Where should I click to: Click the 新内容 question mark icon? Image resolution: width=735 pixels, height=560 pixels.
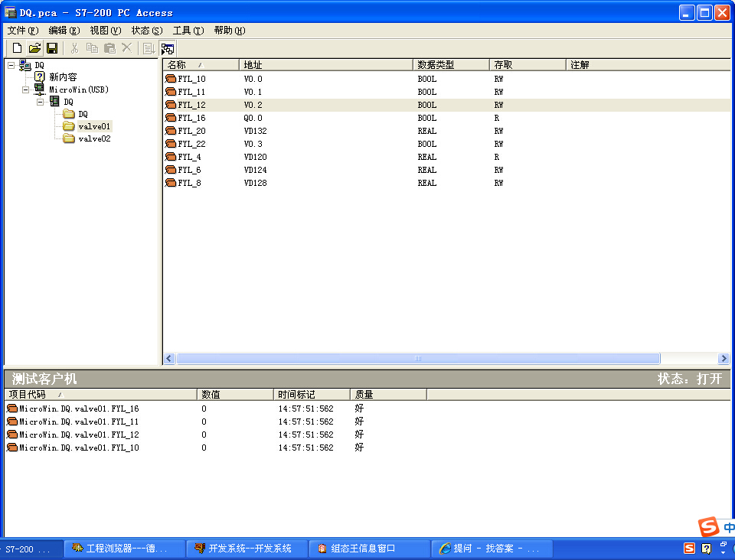point(40,77)
